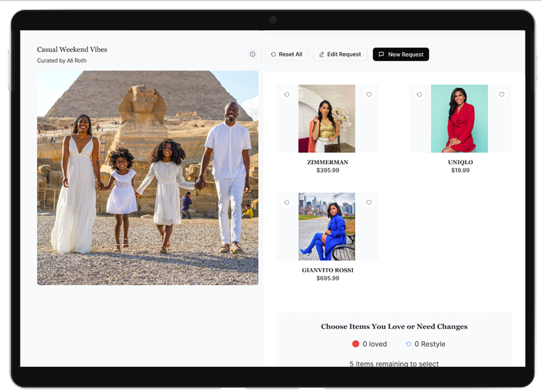Start a New Request
This screenshot has width=542, height=392.
(401, 54)
